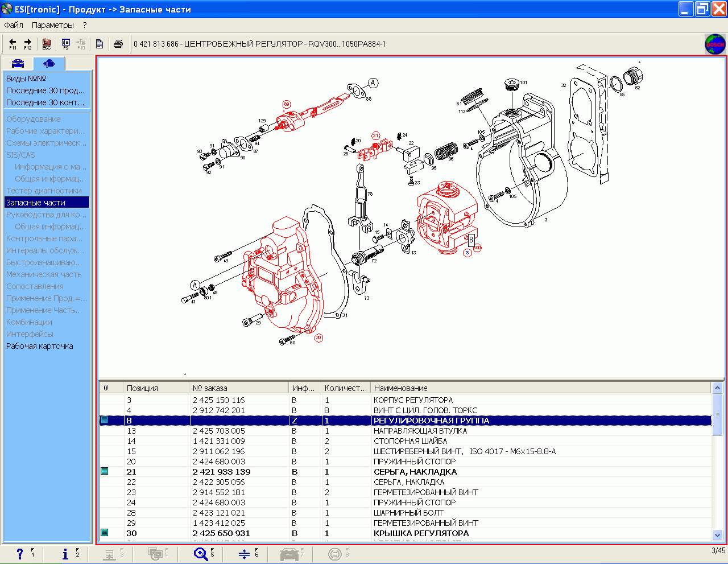Go forward with the F12 arrow

click(27, 44)
